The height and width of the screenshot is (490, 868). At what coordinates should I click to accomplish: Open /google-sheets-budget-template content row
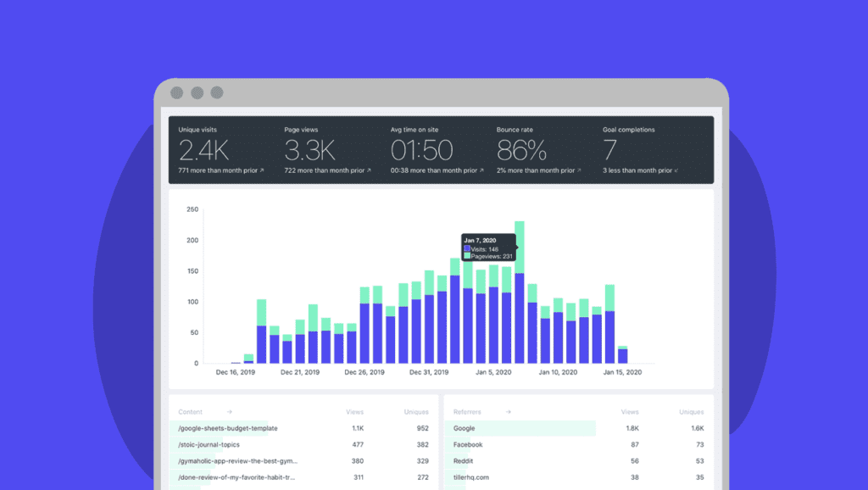point(303,428)
